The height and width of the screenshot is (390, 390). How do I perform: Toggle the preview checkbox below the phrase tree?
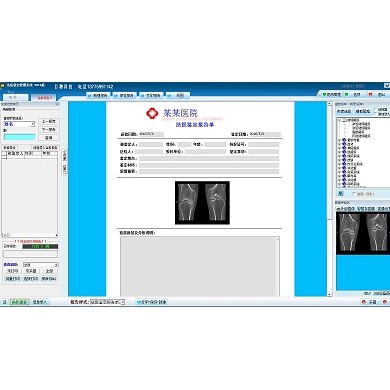tap(354, 194)
